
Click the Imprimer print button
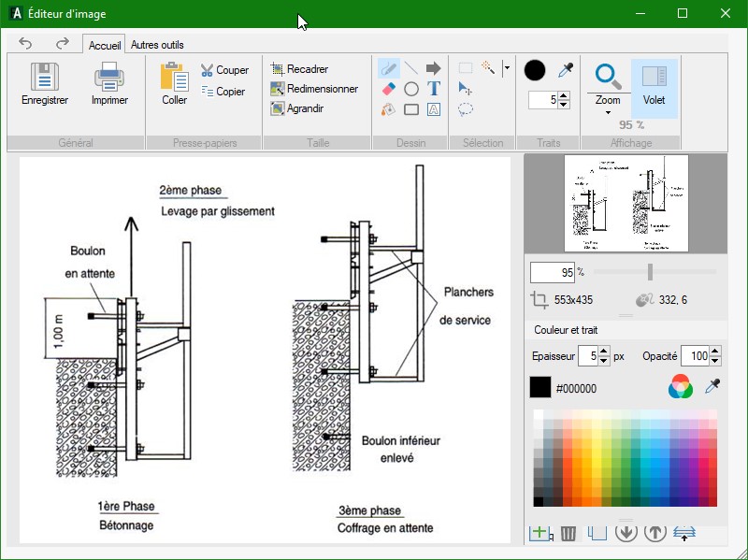[x=109, y=85]
